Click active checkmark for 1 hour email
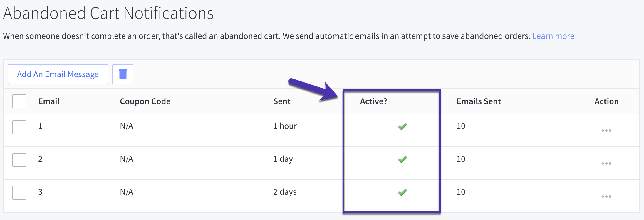 (402, 127)
